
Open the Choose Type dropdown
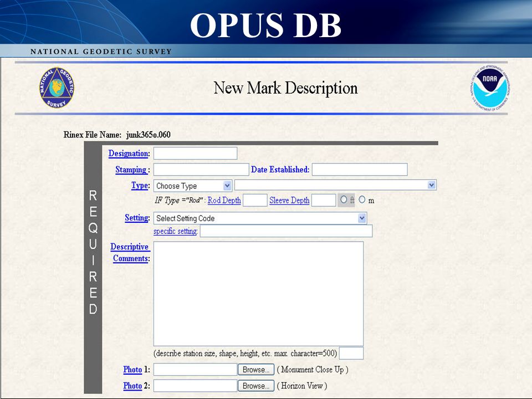pyautogui.click(x=193, y=186)
